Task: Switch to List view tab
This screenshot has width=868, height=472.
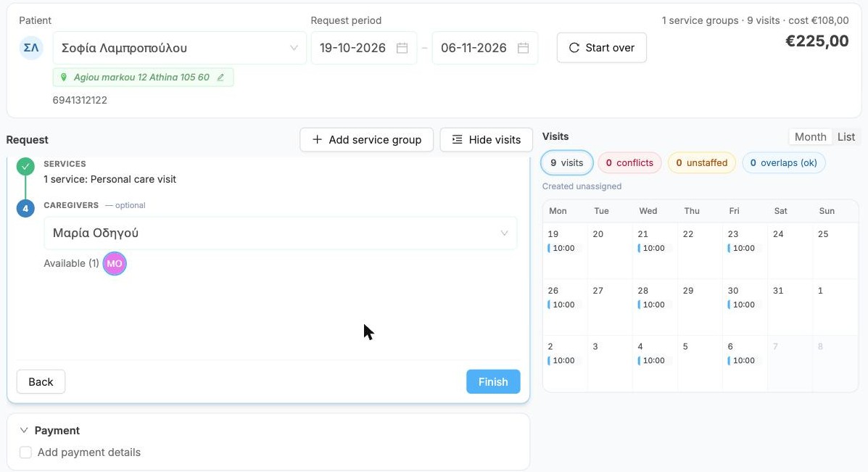Action: click(846, 137)
